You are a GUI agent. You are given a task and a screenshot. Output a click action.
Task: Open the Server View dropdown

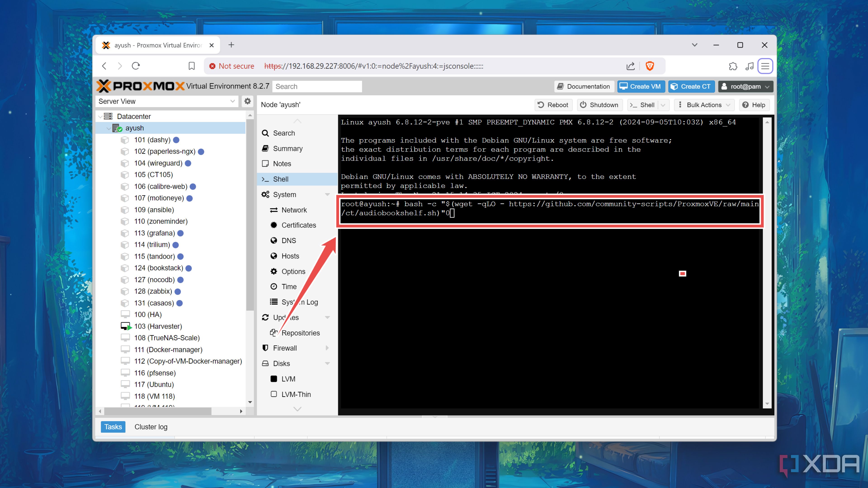[x=166, y=101]
